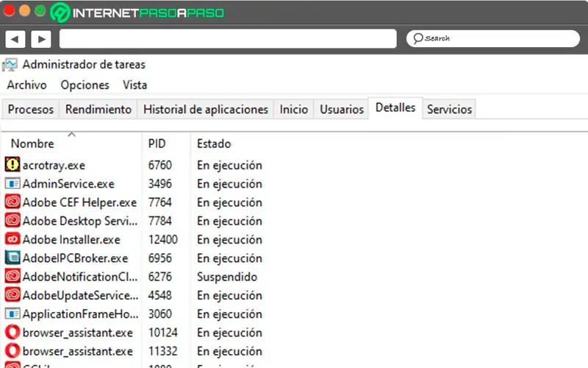Click PID value 6760
This screenshot has height=368, width=588.
point(159,165)
